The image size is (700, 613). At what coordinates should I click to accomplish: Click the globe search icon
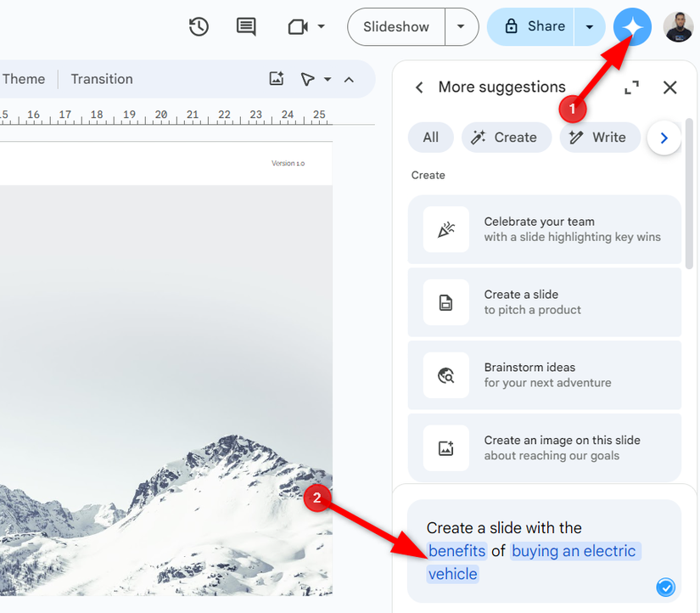tap(446, 375)
